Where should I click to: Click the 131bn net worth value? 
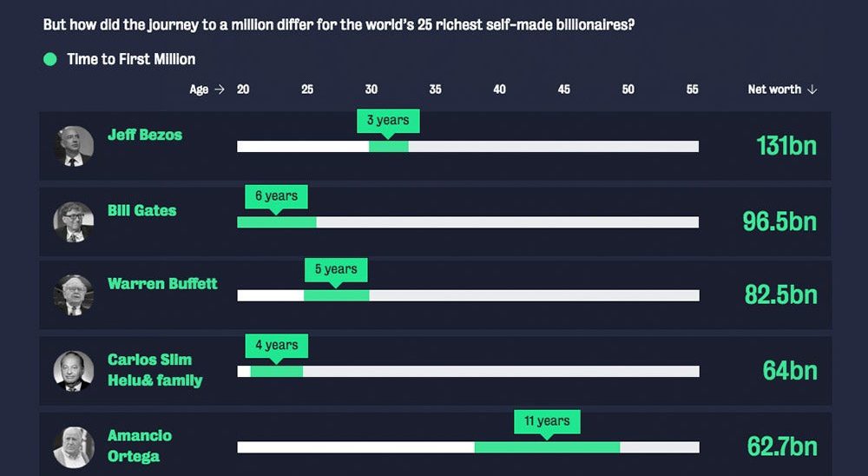click(x=786, y=146)
